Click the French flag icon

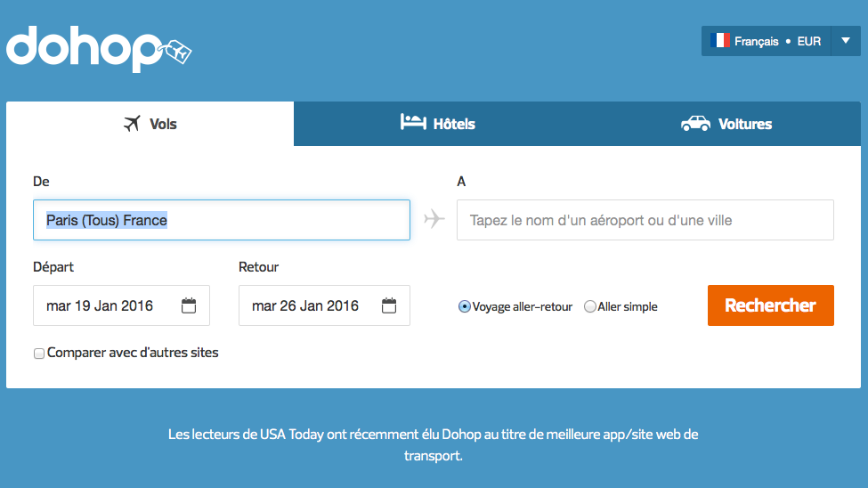(719, 41)
